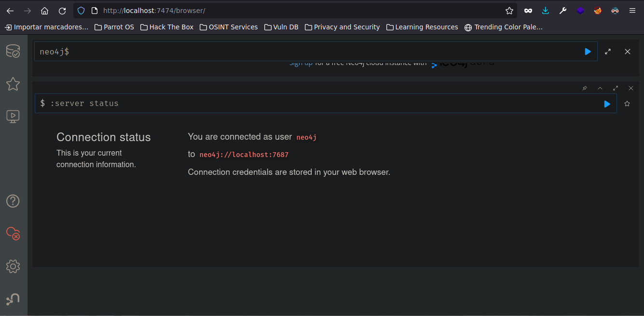Pin the server status frame
Viewport: 644px width, 316px height.
(x=585, y=88)
